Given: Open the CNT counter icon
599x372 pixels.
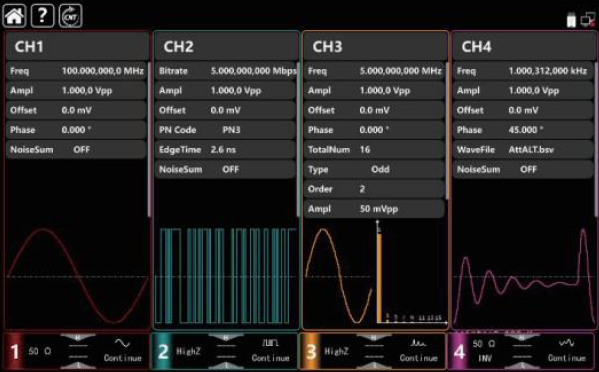Looking at the screenshot, I should coord(71,16).
